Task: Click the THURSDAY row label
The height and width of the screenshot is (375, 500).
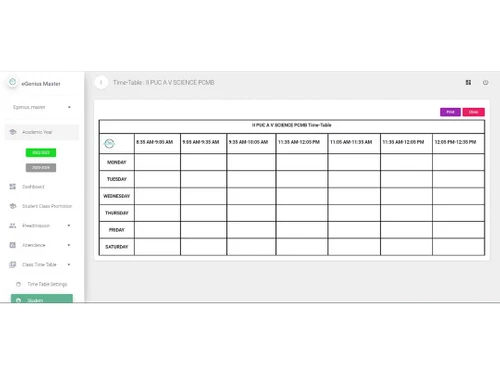Action: [x=117, y=213]
